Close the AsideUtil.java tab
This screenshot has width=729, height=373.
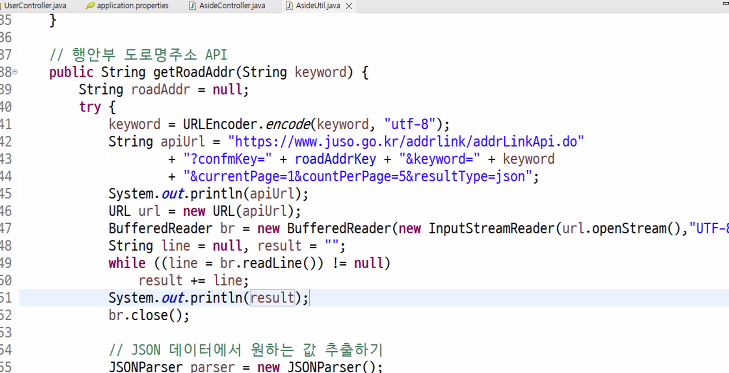coord(349,6)
